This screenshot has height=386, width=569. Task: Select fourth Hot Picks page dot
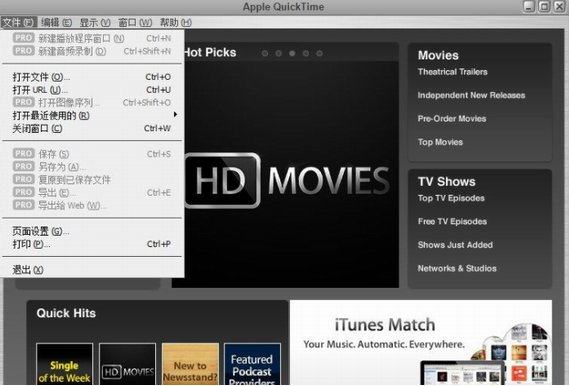(x=306, y=53)
